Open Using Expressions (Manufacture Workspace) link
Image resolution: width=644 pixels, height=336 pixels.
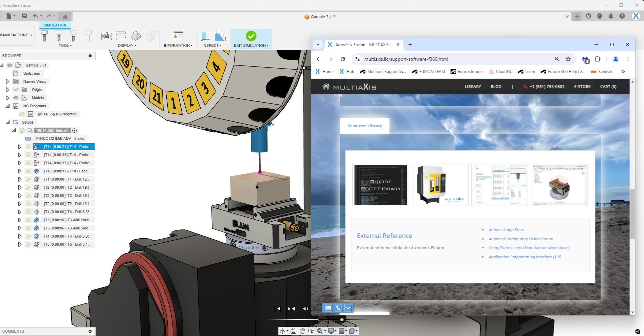pos(529,248)
